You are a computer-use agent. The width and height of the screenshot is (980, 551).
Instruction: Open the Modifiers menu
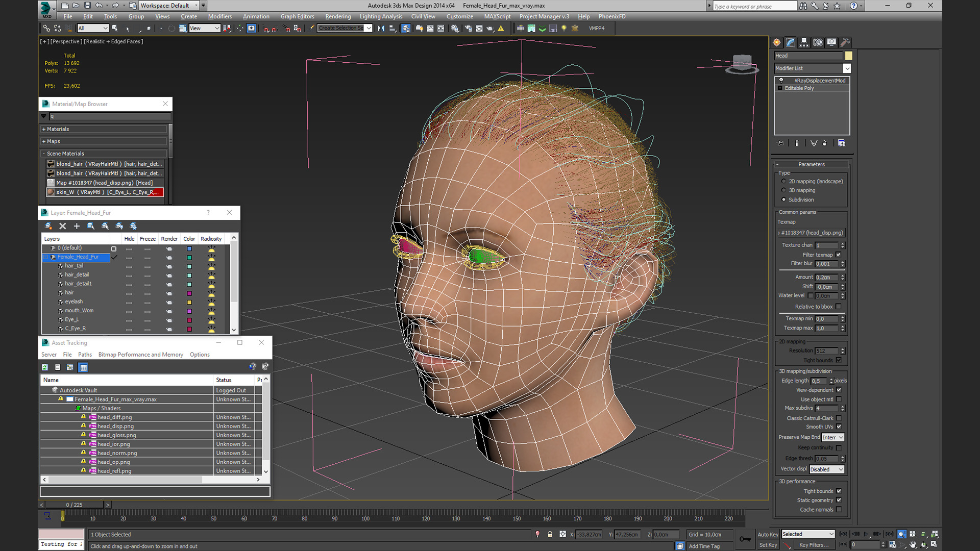[220, 16]
